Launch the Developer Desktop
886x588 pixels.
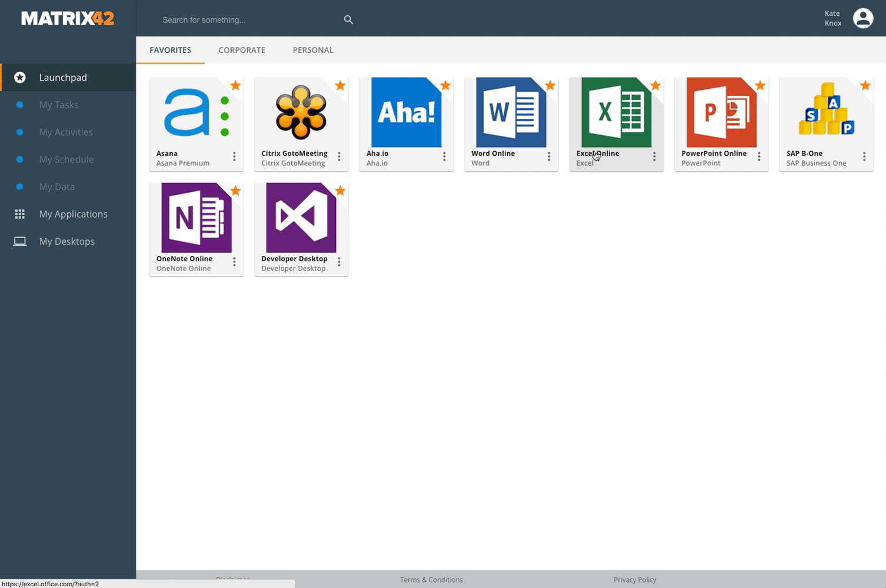pos(301,218)
